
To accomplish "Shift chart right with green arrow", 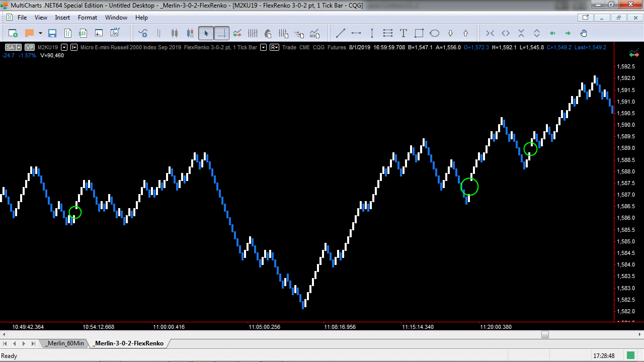I will tap(568, 33).
